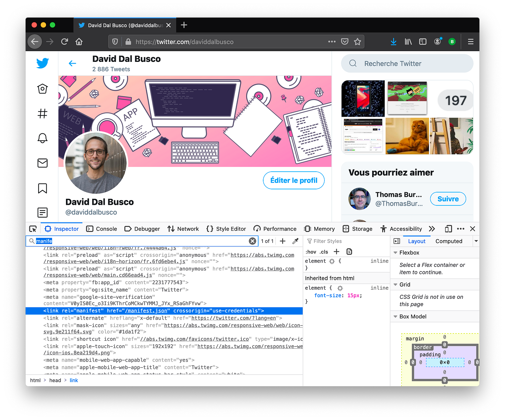
Task: Click Suivre to follow Thomas Bur...
Action: tap(448, 199)
